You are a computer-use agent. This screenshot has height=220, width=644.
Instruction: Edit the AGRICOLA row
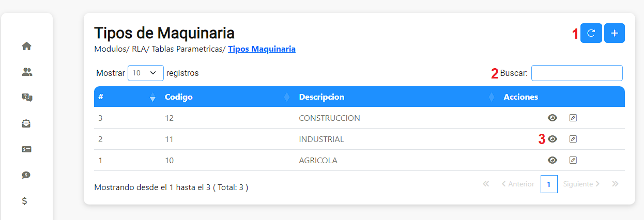click(x=573, y=160)
